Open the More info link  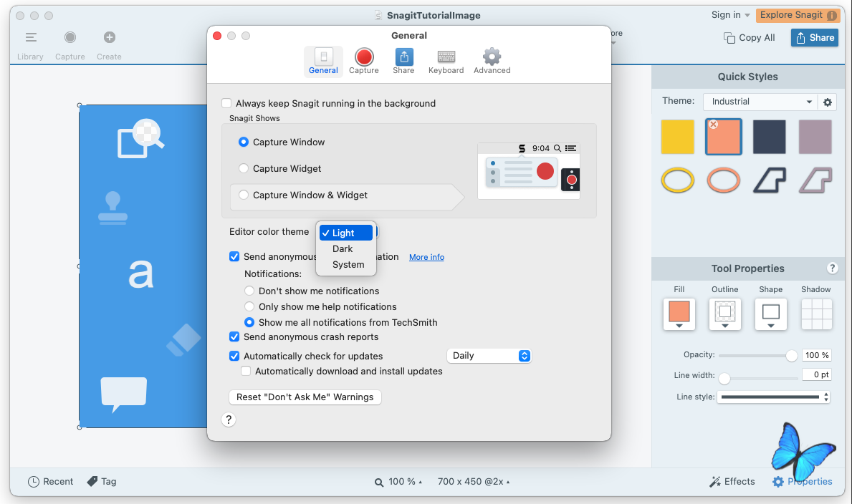click(x=426, y=257)
